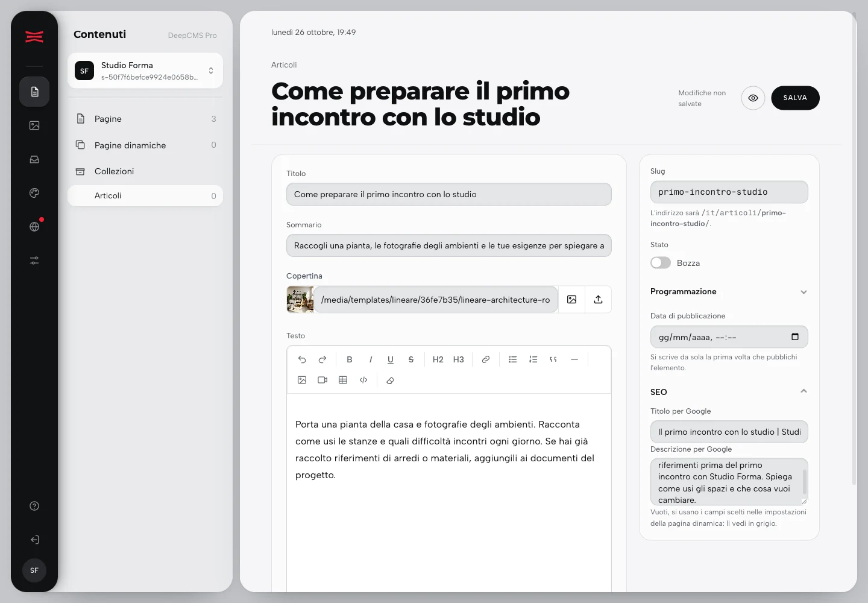Toggle the Bozza publication status switch

661,263
